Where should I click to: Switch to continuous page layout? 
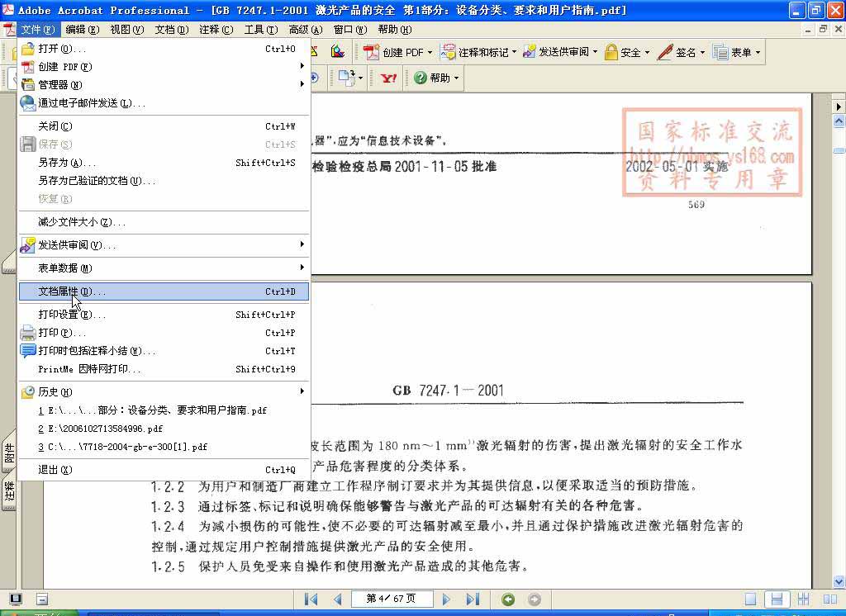777,599
